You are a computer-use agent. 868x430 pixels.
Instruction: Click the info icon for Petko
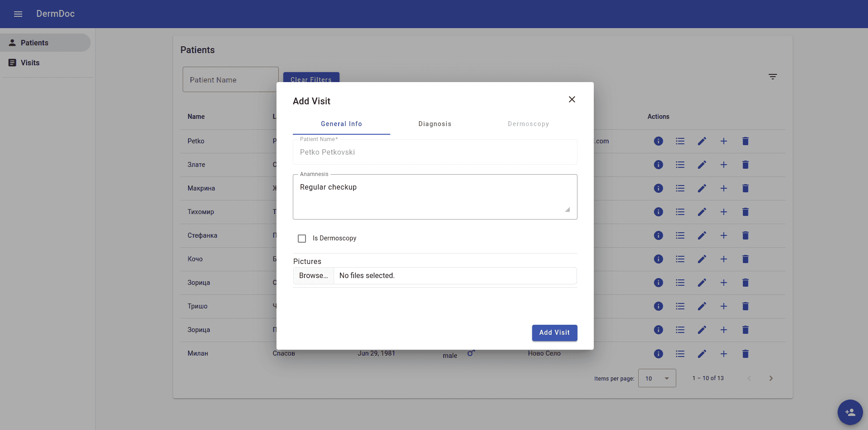click(658, 141)
